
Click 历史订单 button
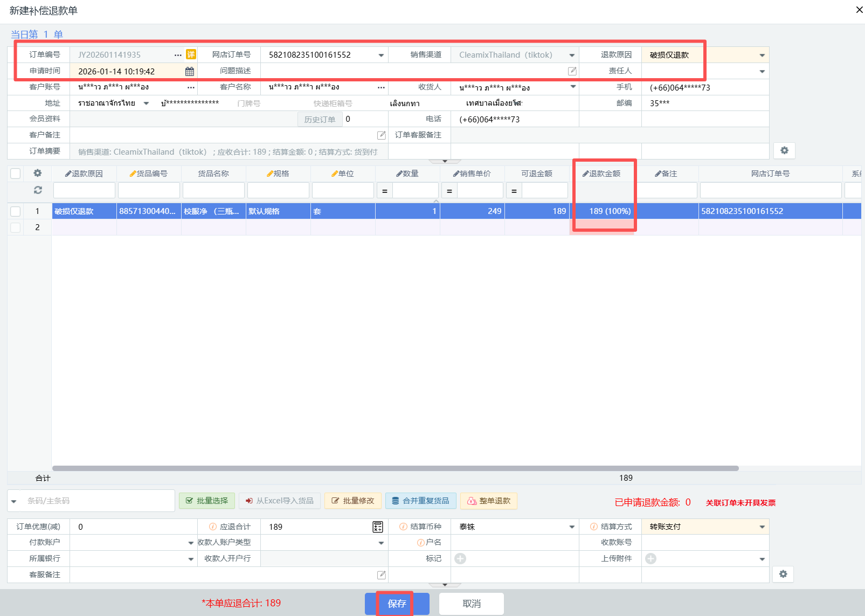320,119
